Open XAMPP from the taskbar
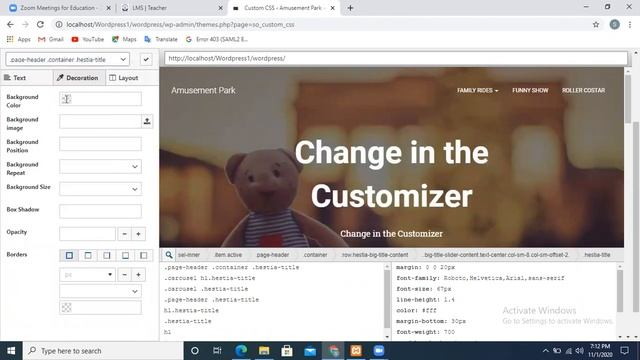The image size is (640, 360). pos(356,351)
